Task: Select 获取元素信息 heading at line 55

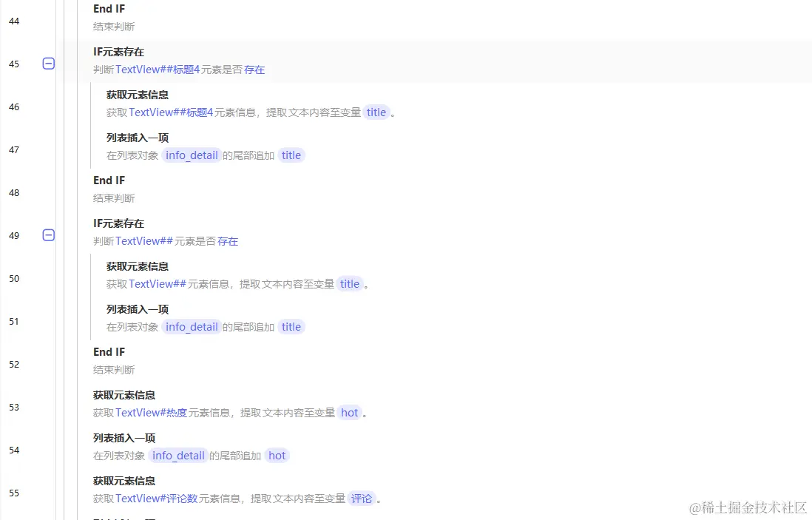Action: [124, 481]
